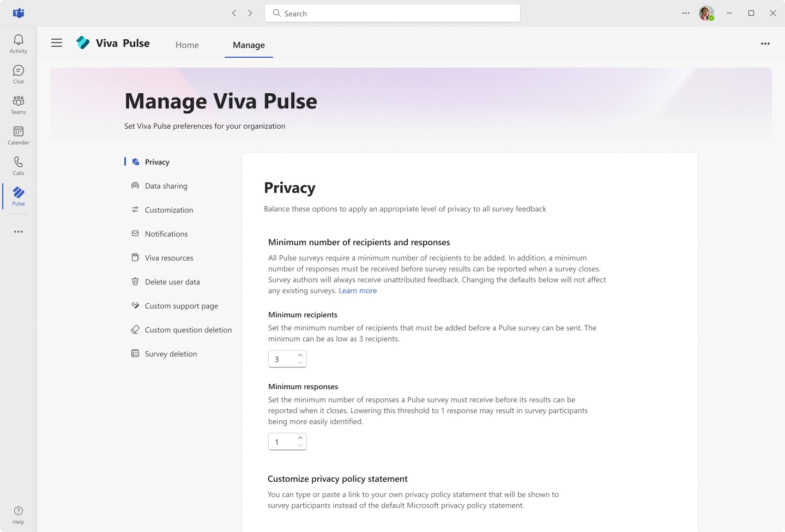Click the Custom question deletion eraser icon

[x=135, y=330]
